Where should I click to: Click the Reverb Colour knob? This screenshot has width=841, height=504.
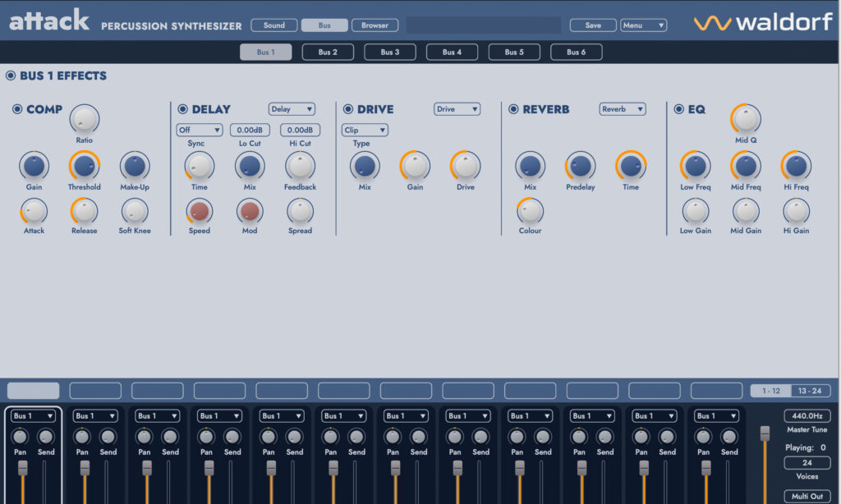530,211
